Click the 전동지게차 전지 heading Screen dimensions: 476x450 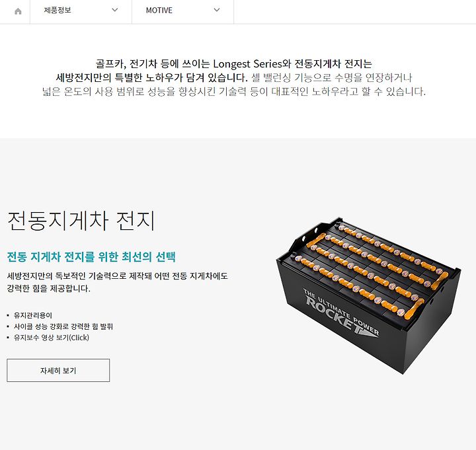[x=81, y=221]
